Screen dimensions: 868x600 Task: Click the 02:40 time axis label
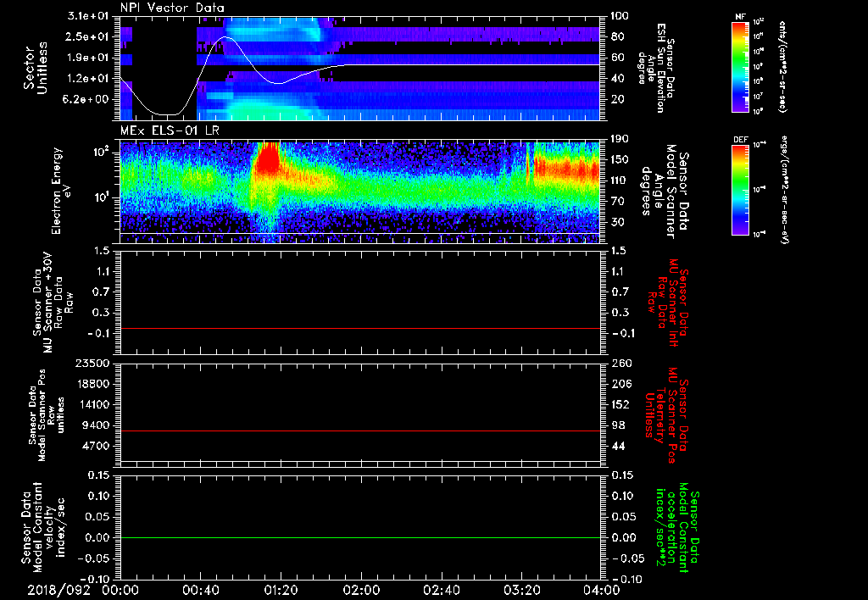pyautogui.click(x=441, y=590)
